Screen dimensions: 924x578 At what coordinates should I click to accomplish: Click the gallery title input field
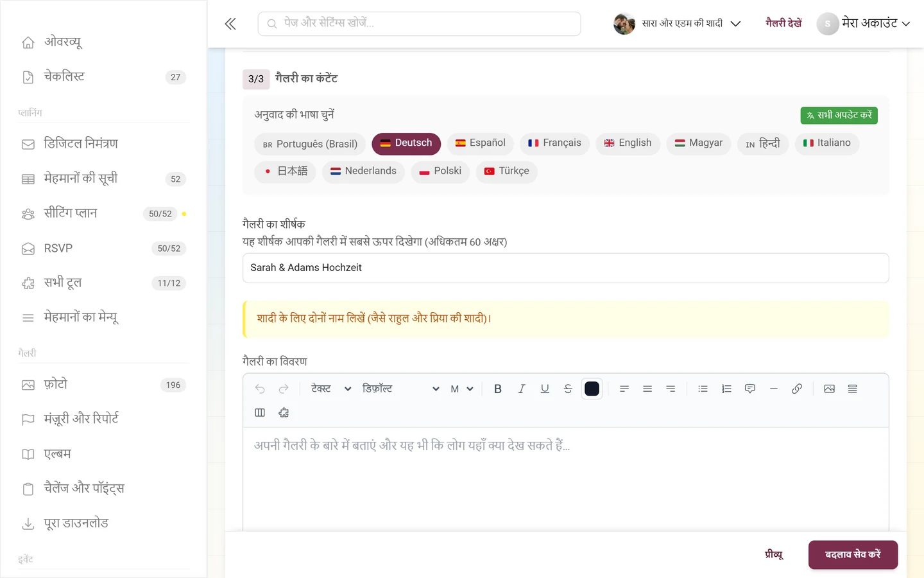tap(565, 268)
